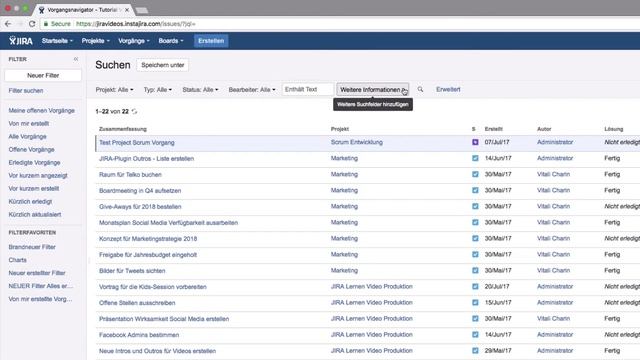Viewport: 640px width, 360px height.
Task: Select the Von mir erstellt filter
Action: click(x=29, y=123)
